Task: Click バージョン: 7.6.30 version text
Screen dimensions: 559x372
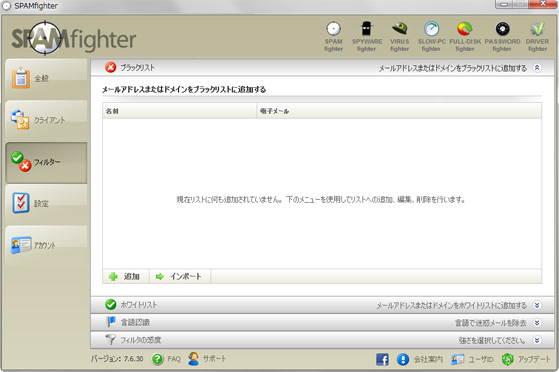Action: pos(117,359)
